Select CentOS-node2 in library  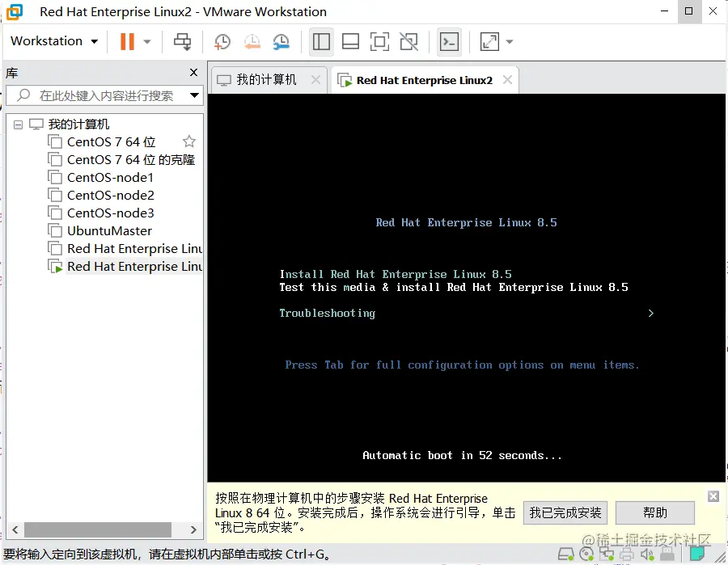click(111, 196)
